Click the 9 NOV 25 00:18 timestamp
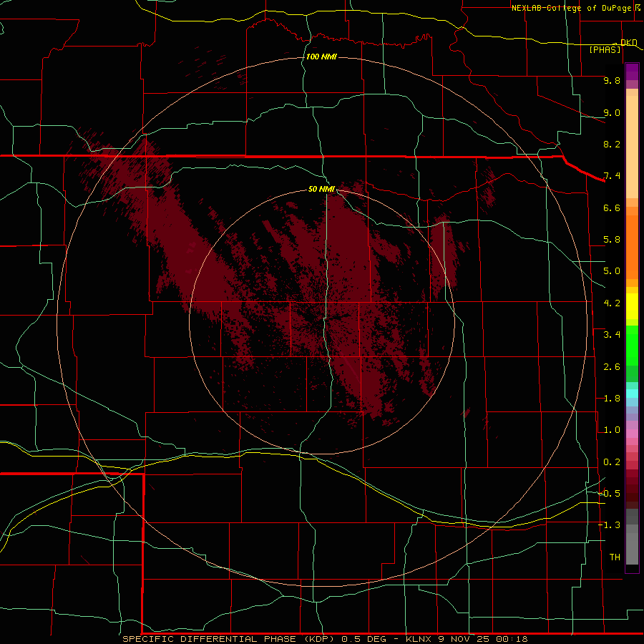 (484, 639)
